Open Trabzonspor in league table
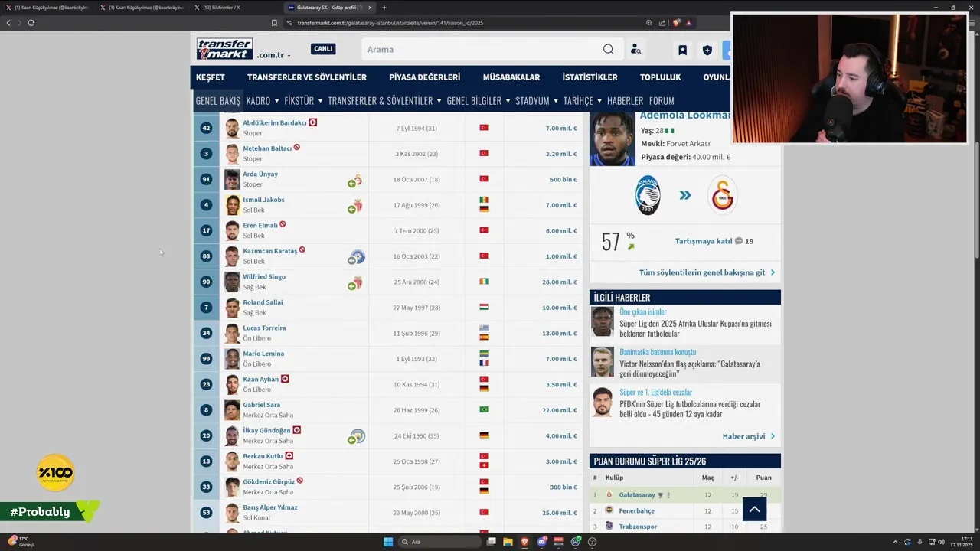 (638, 527)
